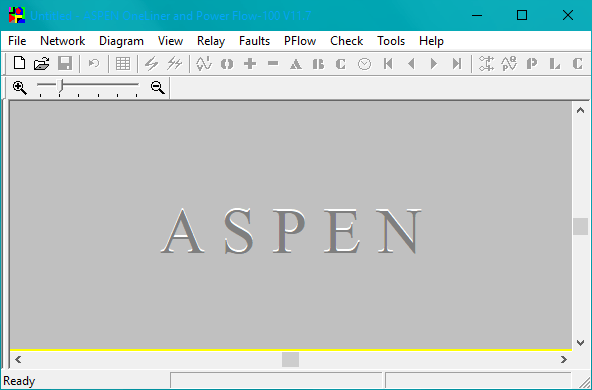Image resolution: width=592 pixels, height=390 pixels.
Task: Open the View menu
Action: tap(170, 41)
